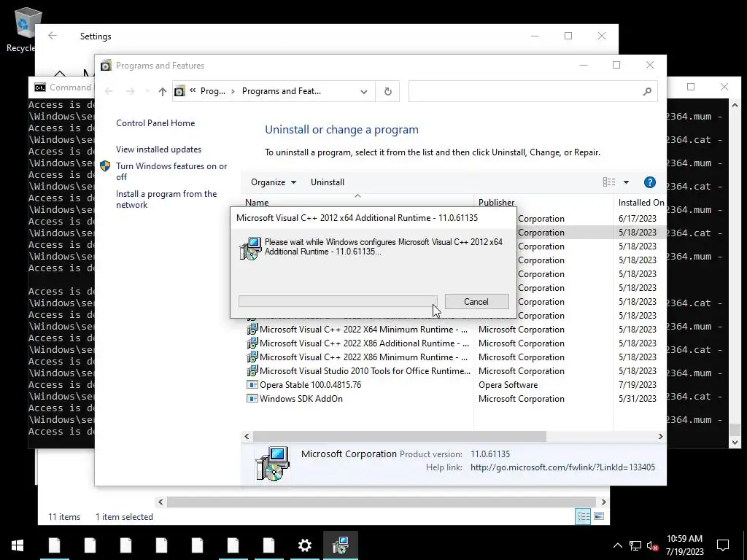Viewport: 747px width, 560px height.
Task: Click the forward navigation arrow in Programs and Features
Action: 130,91
